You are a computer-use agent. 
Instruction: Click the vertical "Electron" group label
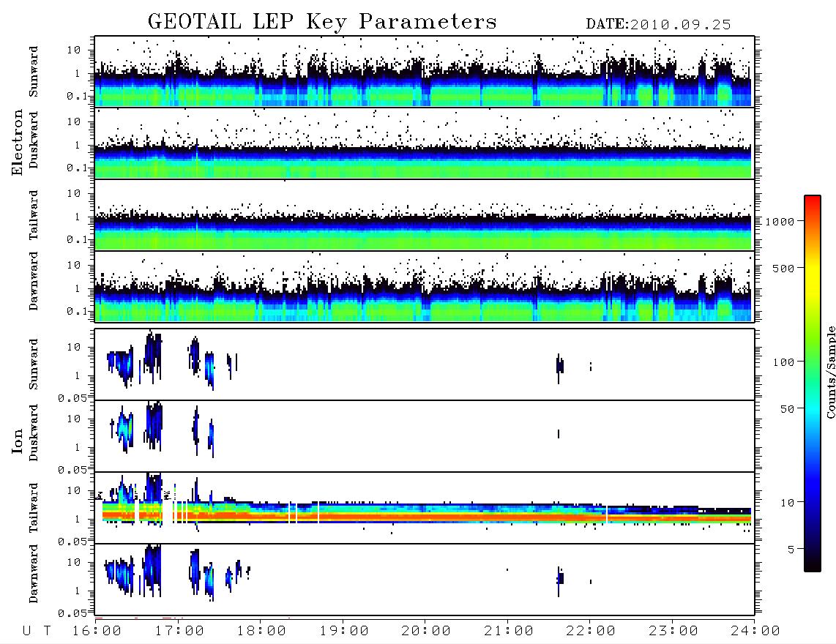pos(18,142)
